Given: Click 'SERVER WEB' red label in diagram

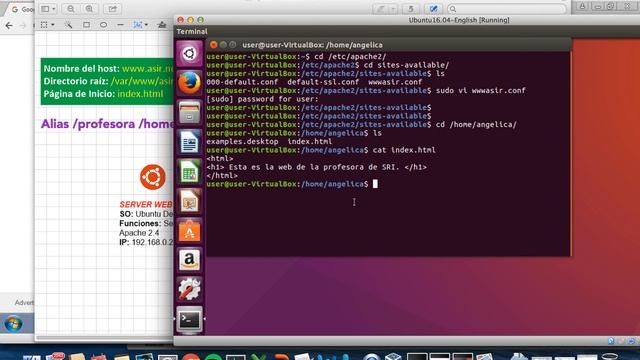Looking at the screenshot, I should point(146,204).
